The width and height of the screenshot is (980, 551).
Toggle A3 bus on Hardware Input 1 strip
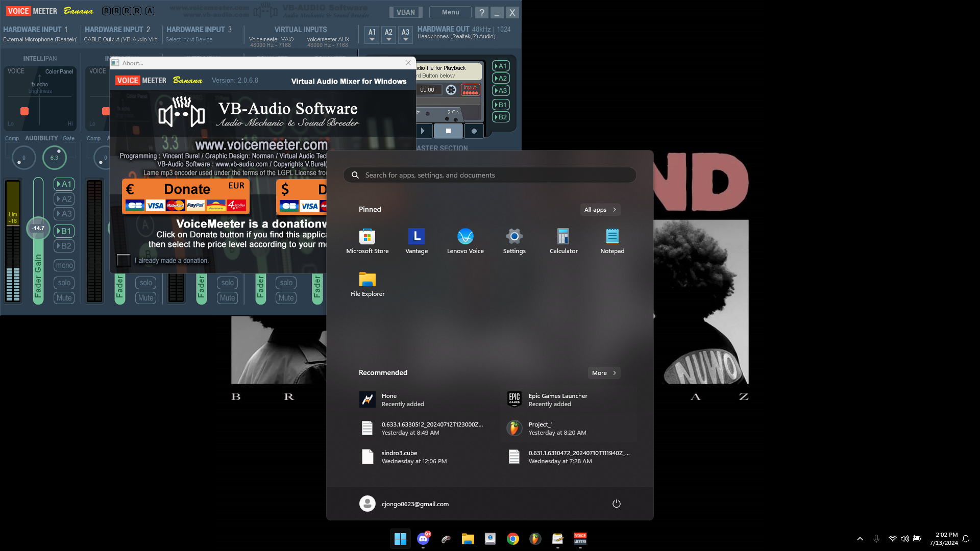click(x=64, y=214)
